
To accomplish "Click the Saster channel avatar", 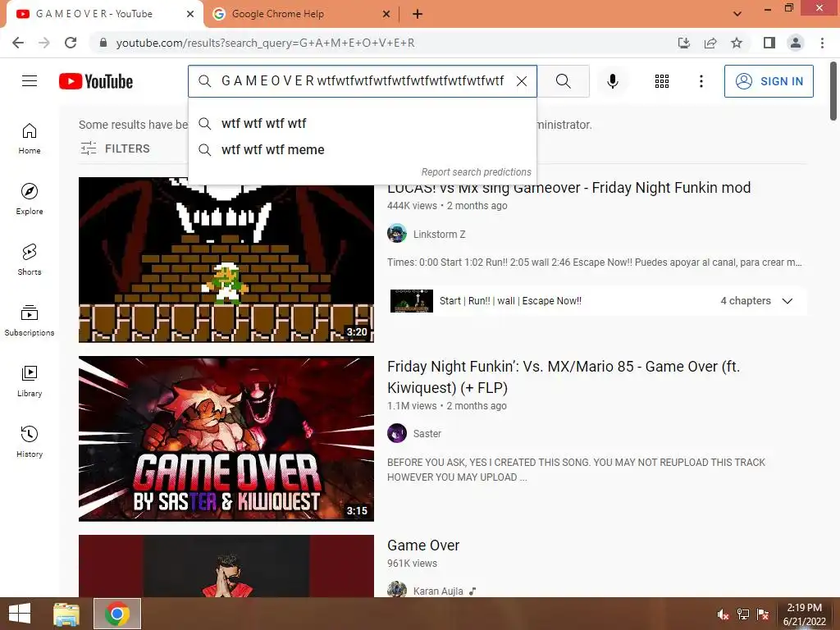I will tap(397, 433).
